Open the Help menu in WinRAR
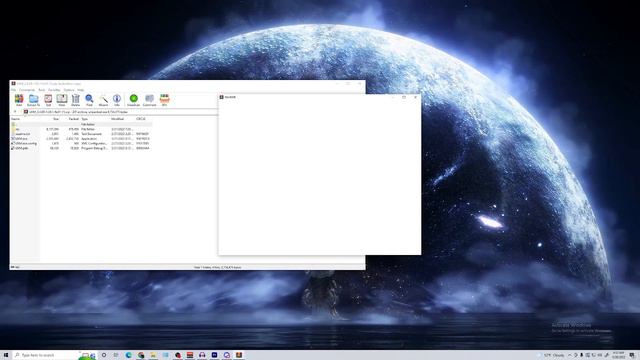This screenshot has height=360, width=640. tap(81, 90)
